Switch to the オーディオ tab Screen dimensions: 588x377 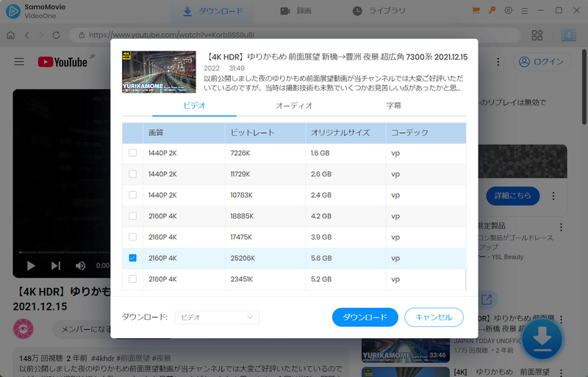pyautogui.click(x=294, y=106)
